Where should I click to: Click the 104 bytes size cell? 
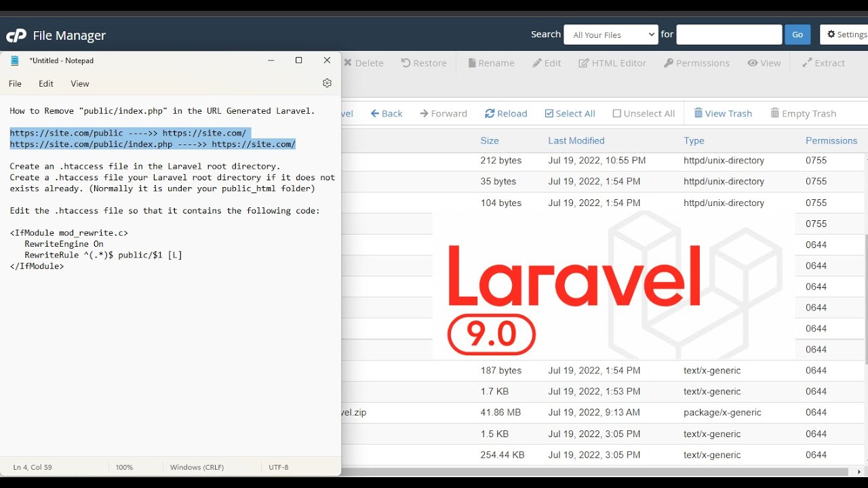(501, 203)
